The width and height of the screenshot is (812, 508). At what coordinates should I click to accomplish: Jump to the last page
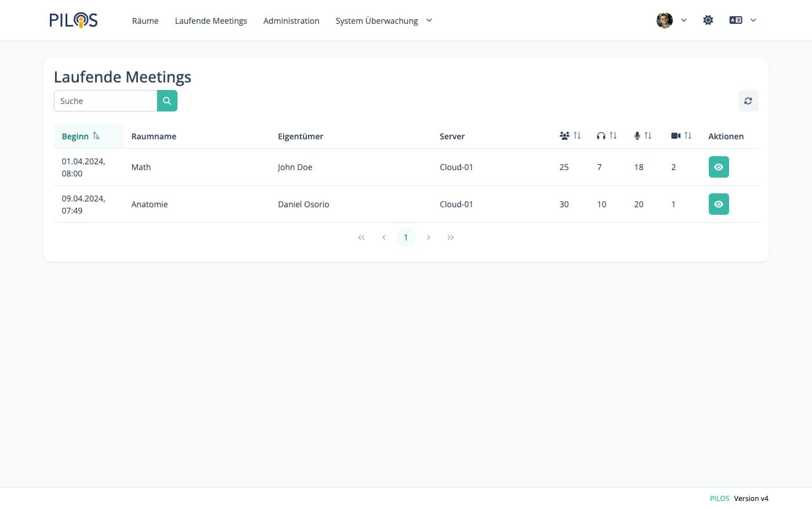pos(451,237)
